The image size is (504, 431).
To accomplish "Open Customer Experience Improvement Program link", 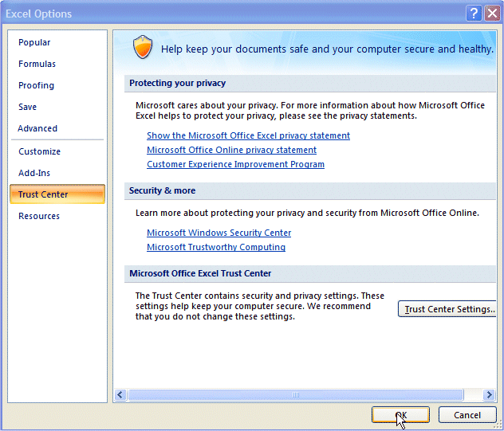I will pos(235,164).
